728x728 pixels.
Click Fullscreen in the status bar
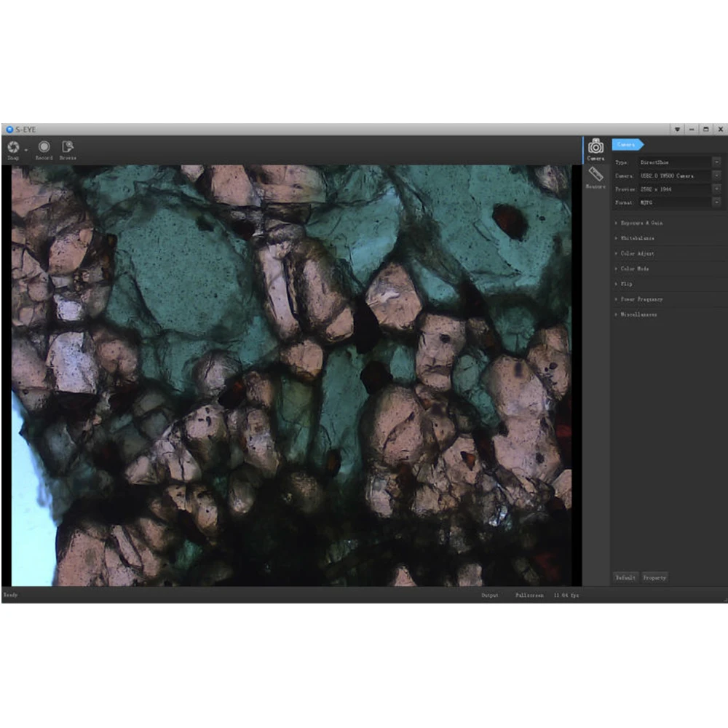529,596
